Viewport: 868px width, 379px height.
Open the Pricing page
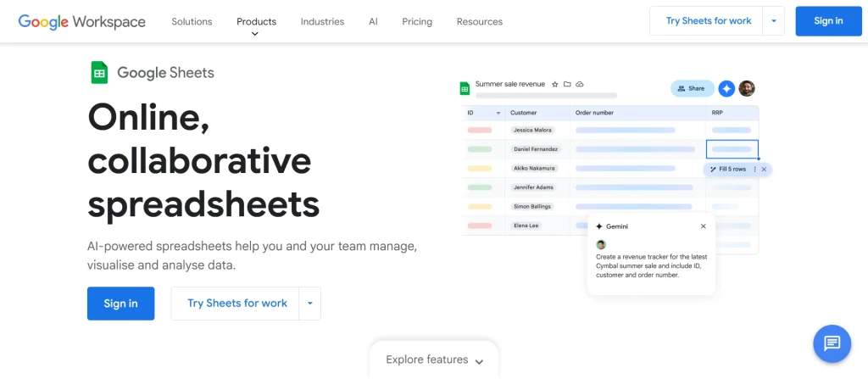pos(417,21)
